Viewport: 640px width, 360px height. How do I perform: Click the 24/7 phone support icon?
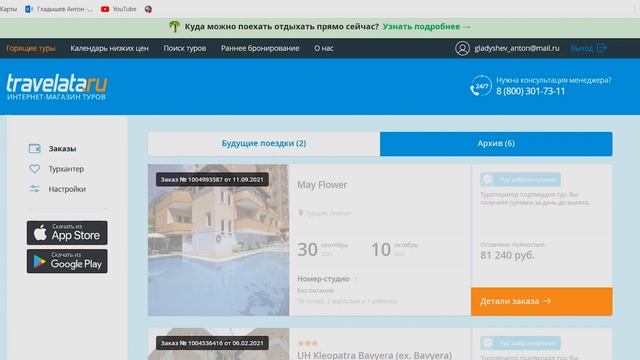click(x=480, y=86)
